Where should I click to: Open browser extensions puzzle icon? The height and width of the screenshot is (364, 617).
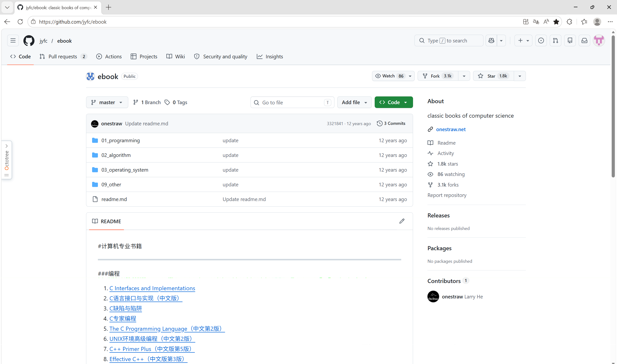[x=570, y=22]
